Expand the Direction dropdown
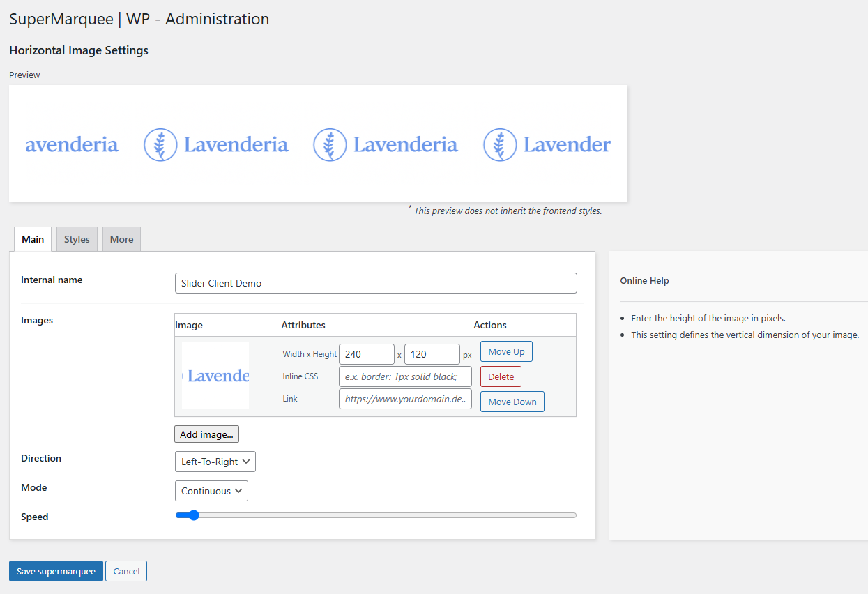The width and height of the screenshot is (868, 594). pyautogui.click(x=215, y=462)
